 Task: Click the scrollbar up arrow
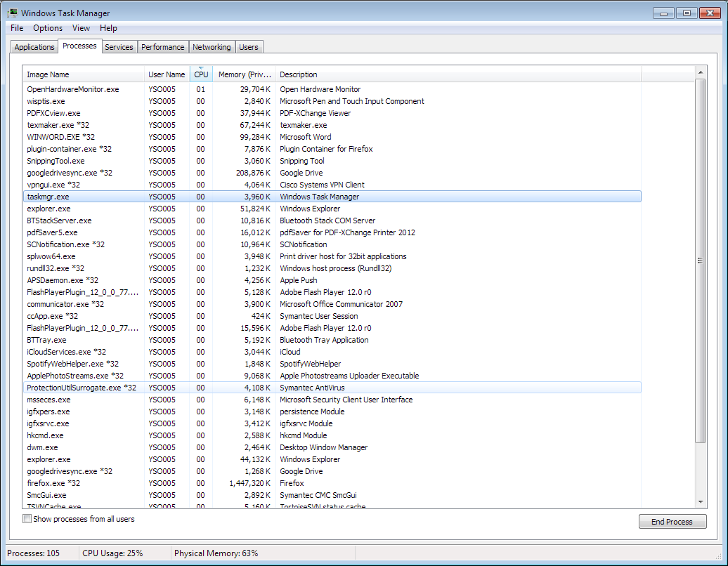point(701,72)
